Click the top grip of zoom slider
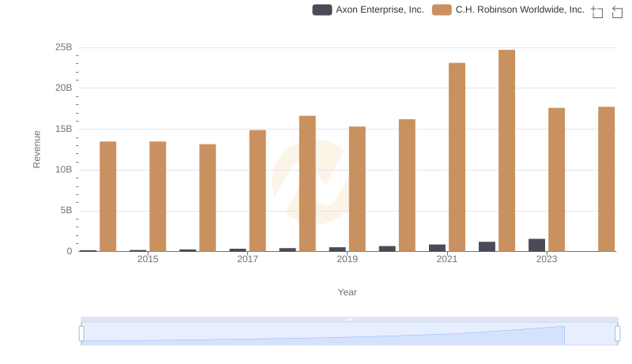 pyautogui.click(x=349, y=319)
